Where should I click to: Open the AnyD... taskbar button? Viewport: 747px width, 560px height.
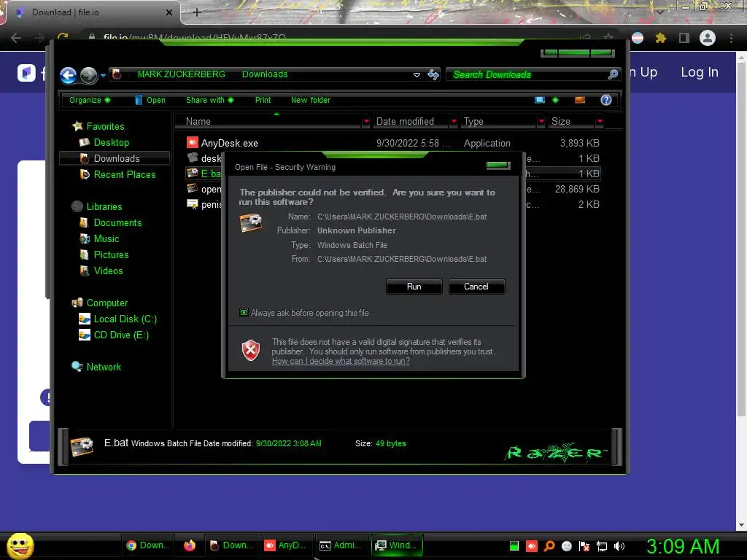(285, 545)
